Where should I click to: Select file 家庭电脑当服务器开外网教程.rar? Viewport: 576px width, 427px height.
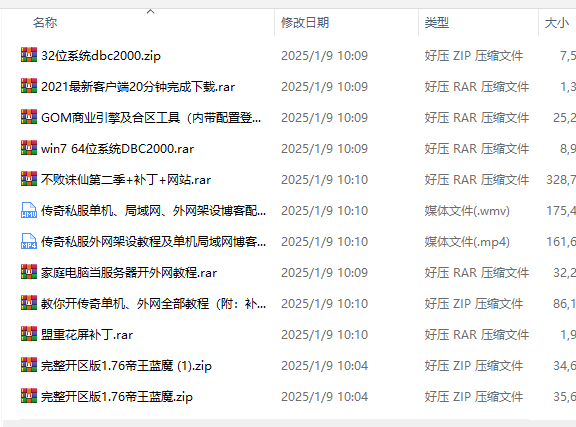[129, 273]
